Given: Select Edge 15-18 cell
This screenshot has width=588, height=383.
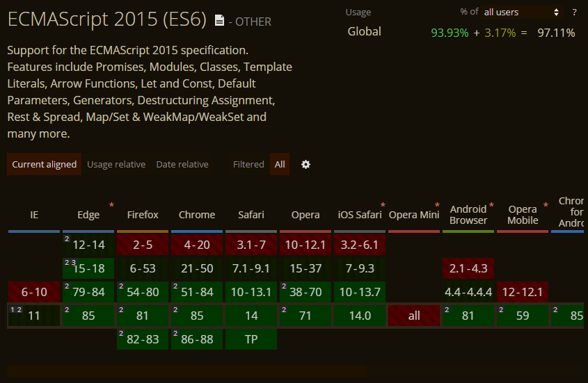Looking at the screenshot, I should tap(88, 268).
